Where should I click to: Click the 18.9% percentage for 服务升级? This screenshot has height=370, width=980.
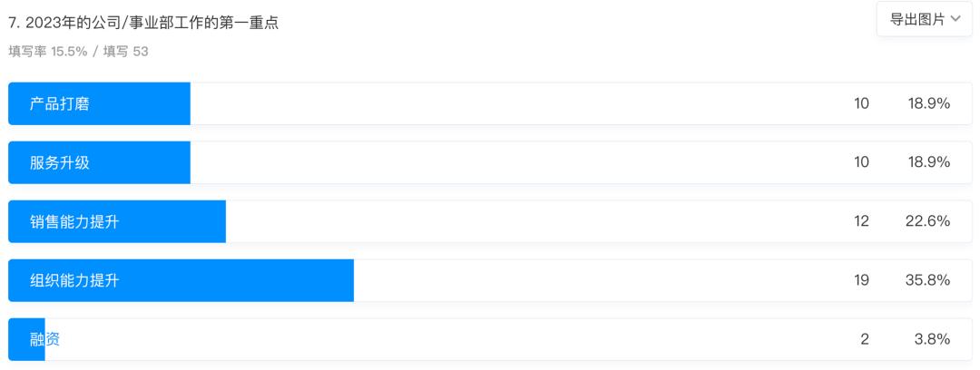pyautogui.click(x=928, y=162)
